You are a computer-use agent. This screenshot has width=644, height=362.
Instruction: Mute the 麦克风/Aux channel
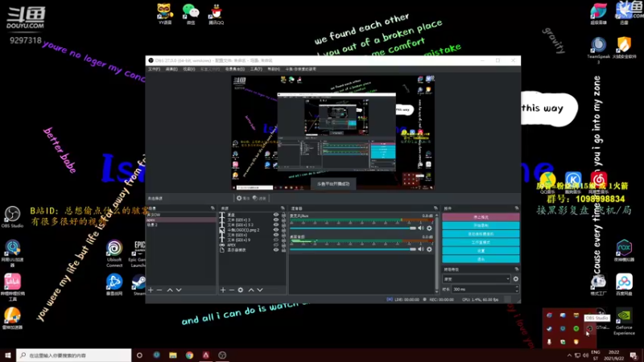421,228
